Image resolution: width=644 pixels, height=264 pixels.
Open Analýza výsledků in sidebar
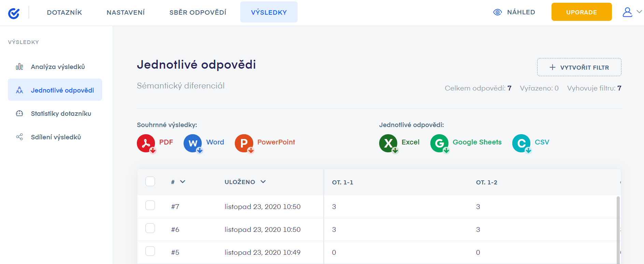[x=58, y=67]
